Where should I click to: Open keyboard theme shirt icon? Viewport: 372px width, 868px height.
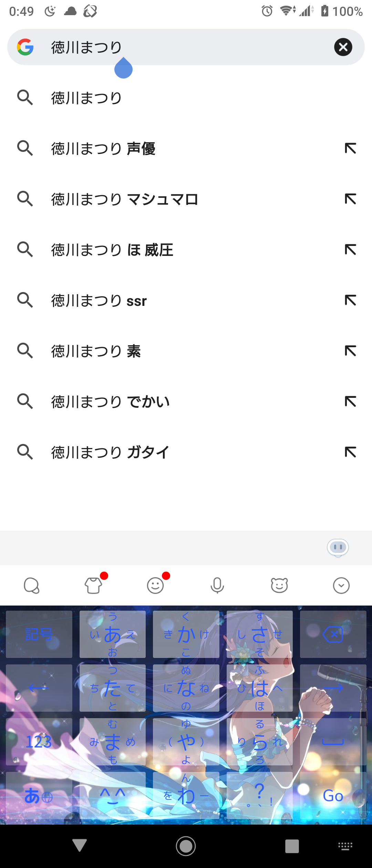[94, 585]
